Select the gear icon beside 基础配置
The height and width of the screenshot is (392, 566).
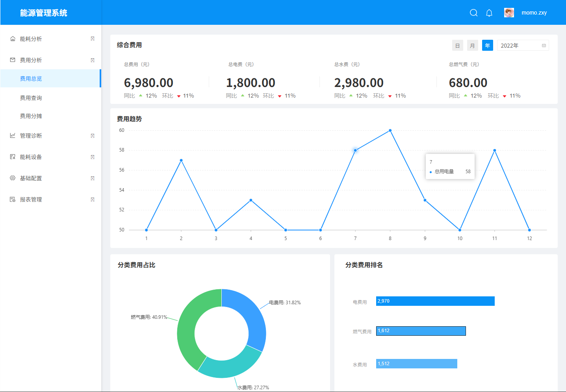tap(13, 178)
